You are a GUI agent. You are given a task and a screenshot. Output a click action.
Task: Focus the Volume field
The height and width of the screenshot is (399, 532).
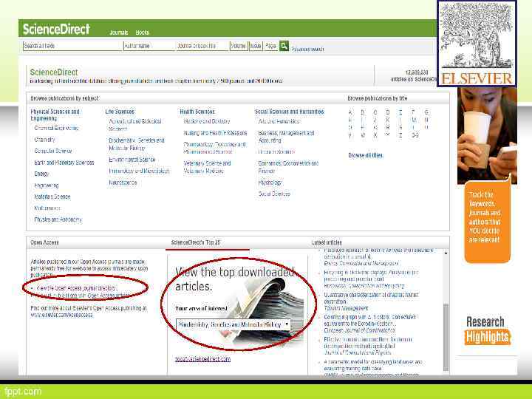coord(239,46)
